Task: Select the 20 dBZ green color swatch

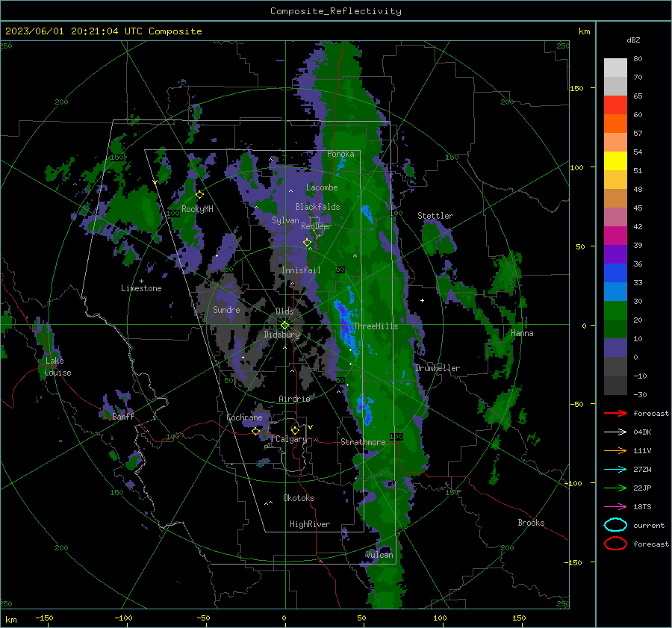Action: coord(615,329)
